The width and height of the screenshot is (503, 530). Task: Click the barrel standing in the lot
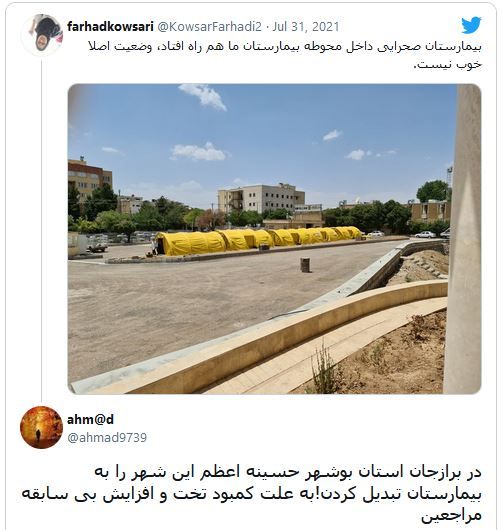[305, 265]
